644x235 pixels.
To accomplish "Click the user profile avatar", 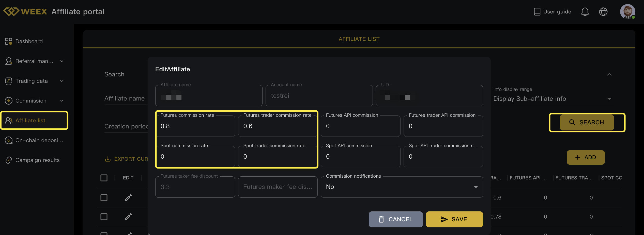I will (627, 12).
